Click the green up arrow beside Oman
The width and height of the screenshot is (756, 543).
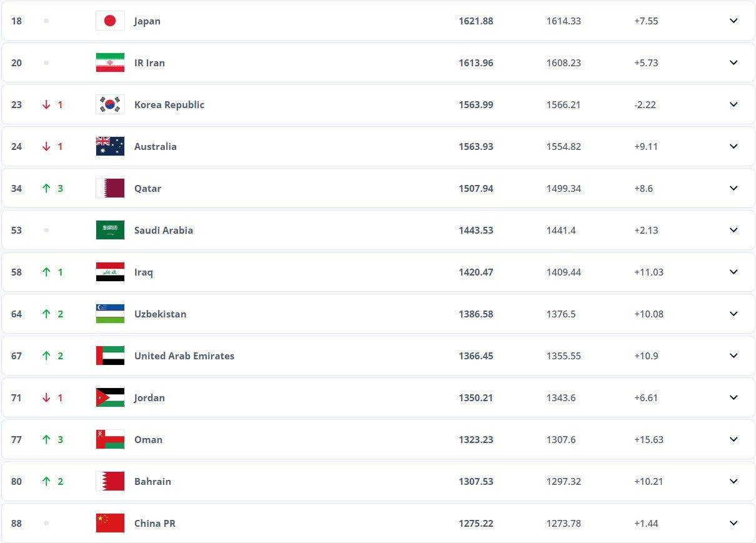[46, 439]
